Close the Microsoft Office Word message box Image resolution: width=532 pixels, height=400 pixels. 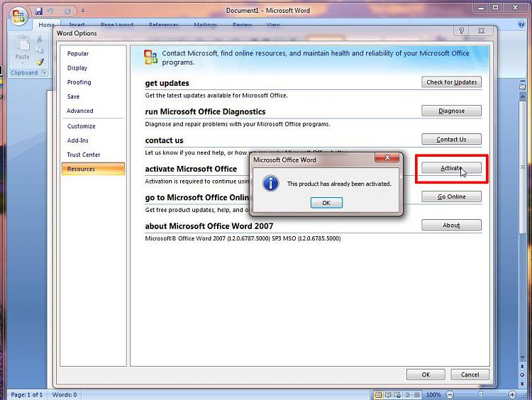[387, 157]
